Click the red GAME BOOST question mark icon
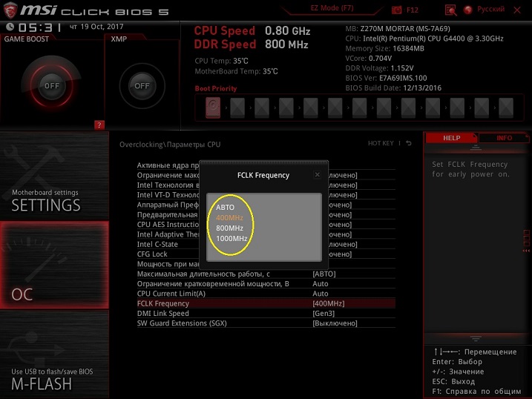Viewport: 532px width, 399px height. pos(99,125)
